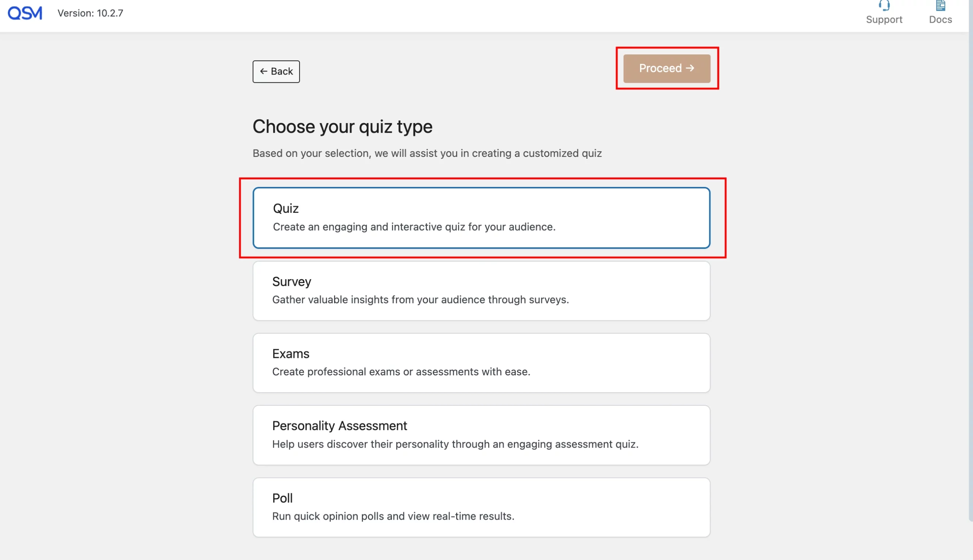
Task: Proceed to the next step
Action: click(x=666, y=68)
